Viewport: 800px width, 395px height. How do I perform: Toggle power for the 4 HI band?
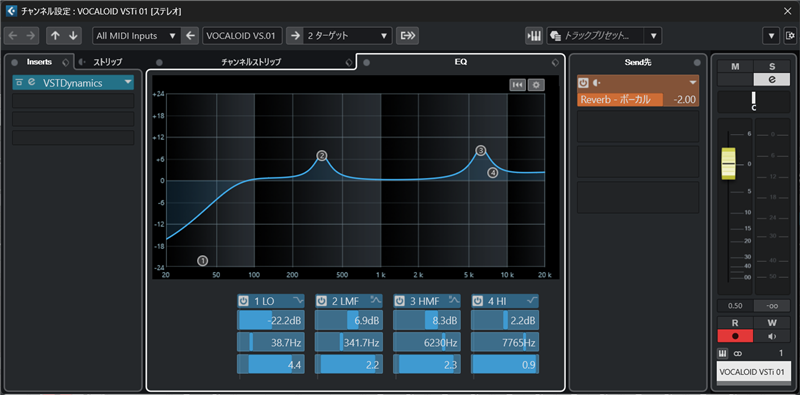pyautogui.click(x=478, y=301)
